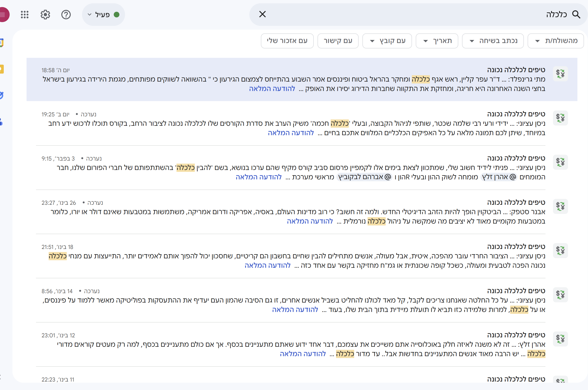Click the space avatar on Avner Stepak's message
Viewport: 588px width, 390px height.
[560, 206]
